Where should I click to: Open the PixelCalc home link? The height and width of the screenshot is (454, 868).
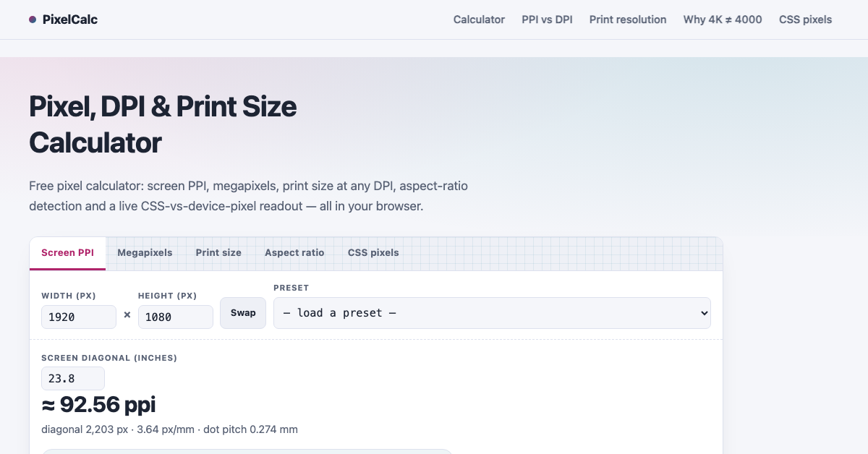(63, 20)
